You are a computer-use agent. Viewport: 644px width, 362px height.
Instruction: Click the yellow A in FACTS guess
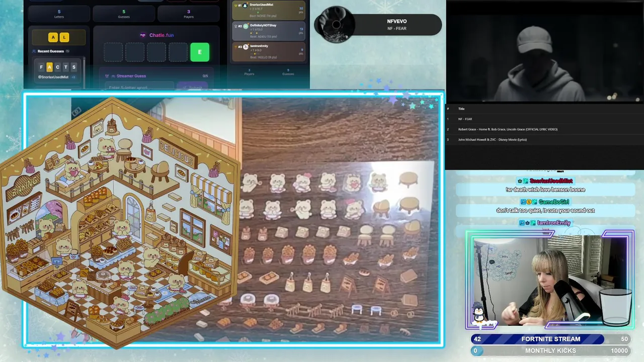coord(49,67)
